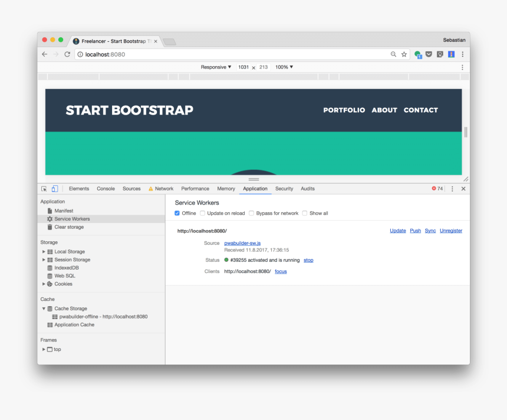Viewport: 507px width, 420px height.
Task: Check the Bypass for network option
Action: (x=252, y=214)
